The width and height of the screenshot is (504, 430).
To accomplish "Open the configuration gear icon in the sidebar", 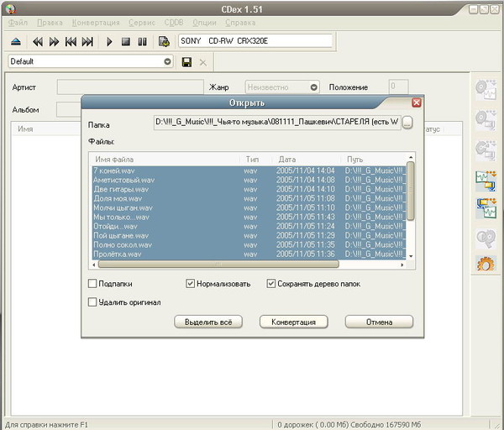I will pyautogui.click(x=486, y=264).
